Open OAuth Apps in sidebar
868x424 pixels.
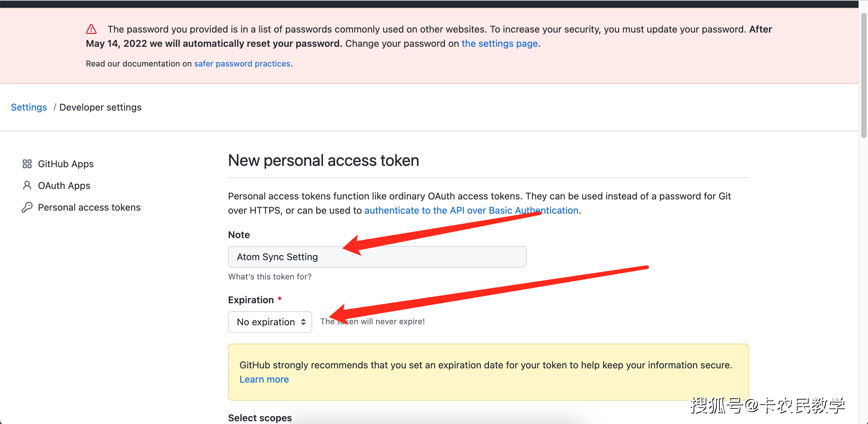(64, 186)
